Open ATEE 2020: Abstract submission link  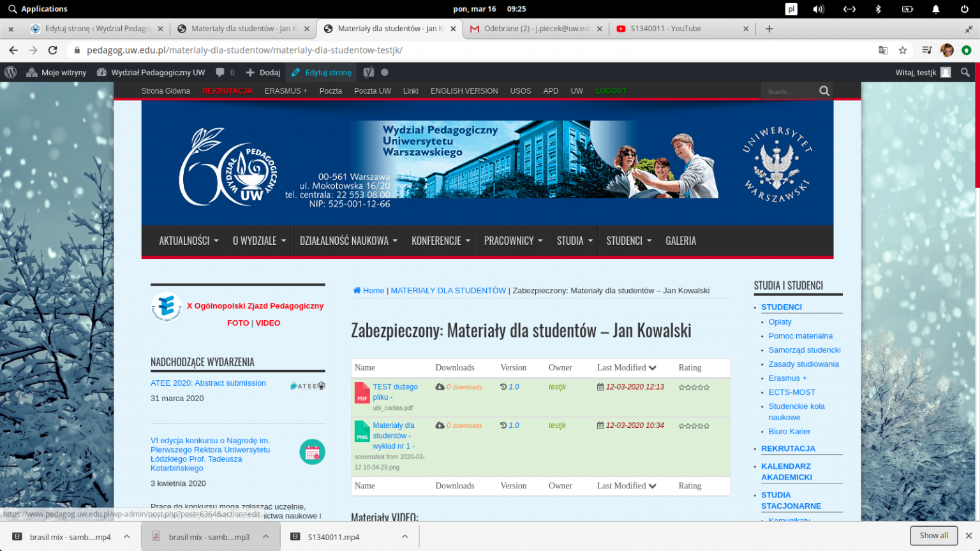208,383
